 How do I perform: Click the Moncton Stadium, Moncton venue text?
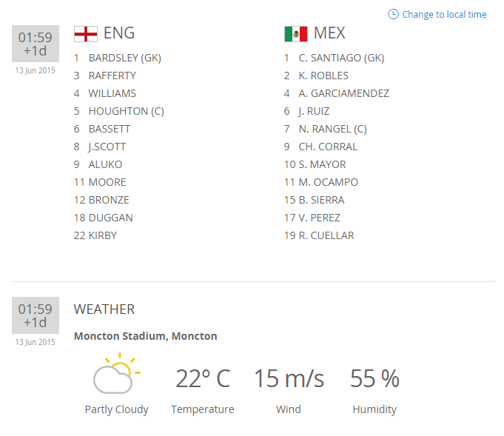(145, 336)
